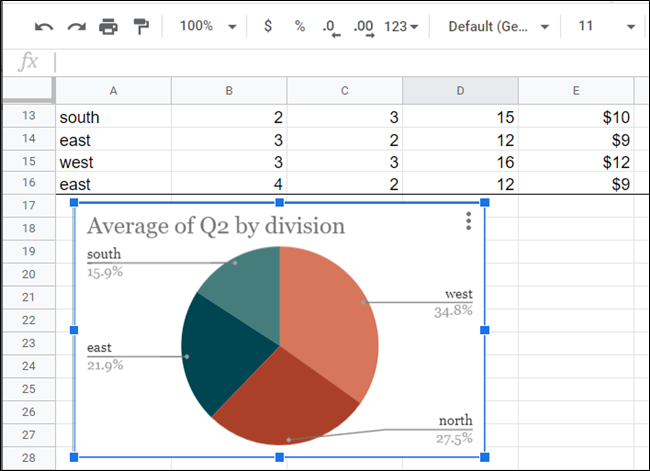Click the Redo arrow icon
650x471 pixels.
[76, 27]
